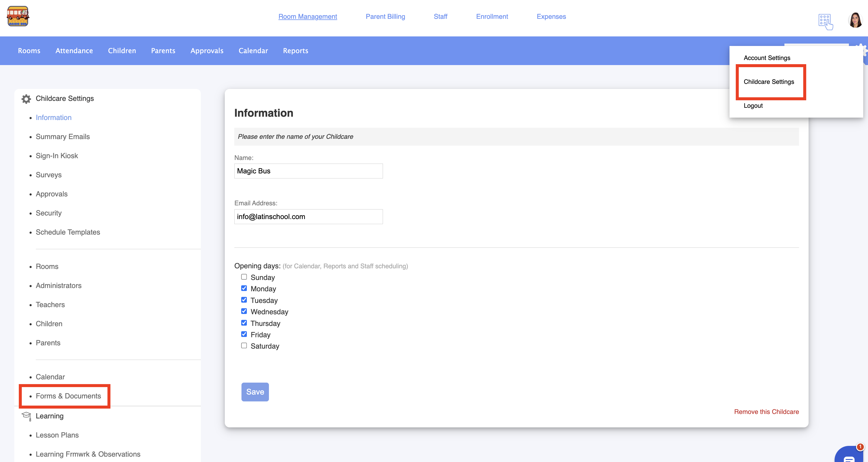This screenshot has width=868, height=462.
Task: Open the Attendance tab in blue bar
Action: [74, 50]
